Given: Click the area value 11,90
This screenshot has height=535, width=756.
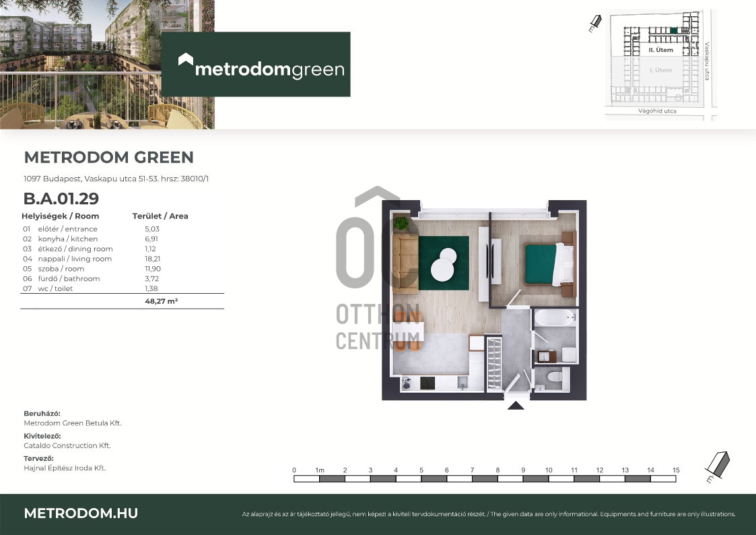Looking at the screenshot, I should [x=153, y=269].
